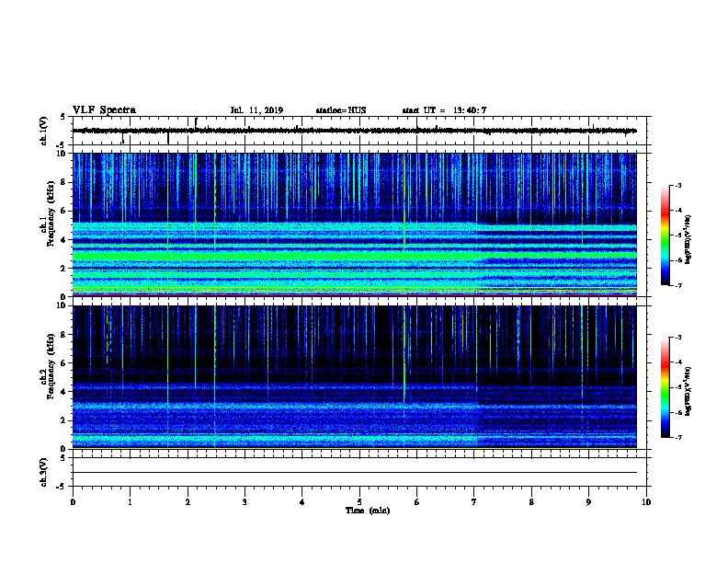Screen dimensions: 728x563
Task: Click inside the ch.2 spectrogram panel
Action: point(354,377)
